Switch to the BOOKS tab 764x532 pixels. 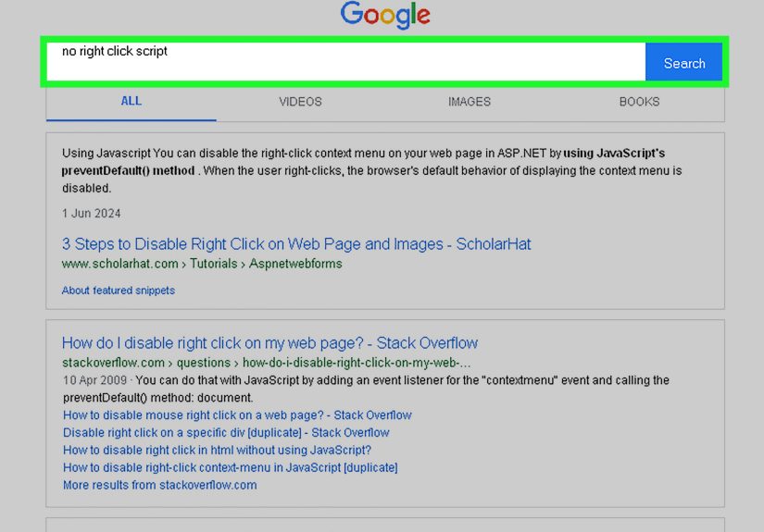[639, 102]
